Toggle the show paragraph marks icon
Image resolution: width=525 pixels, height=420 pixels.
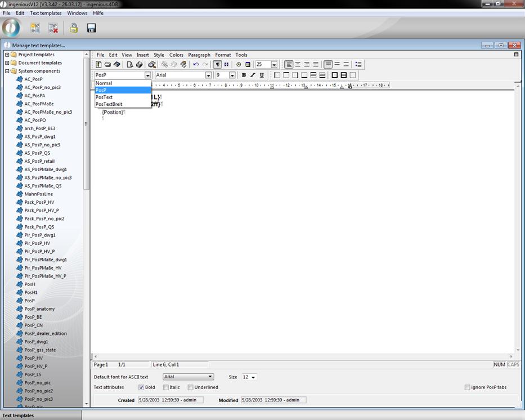pyautogui.click(x=217, y=65)
